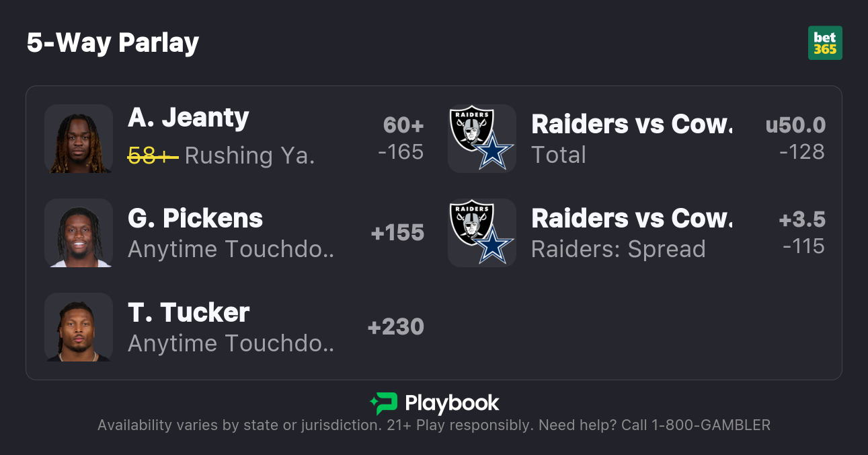Click the +155 Pickens touchdown odds
Image resolution: width=868 pixels, height=455 pixels.
point(397,233)
